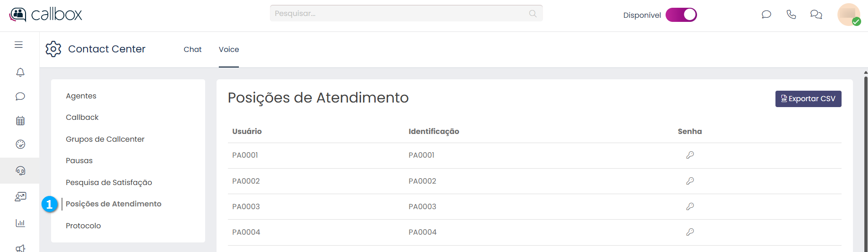Expand the hamburger menu sidebar
This screenshot has width=868, height=252.
[x=19, y=45]
